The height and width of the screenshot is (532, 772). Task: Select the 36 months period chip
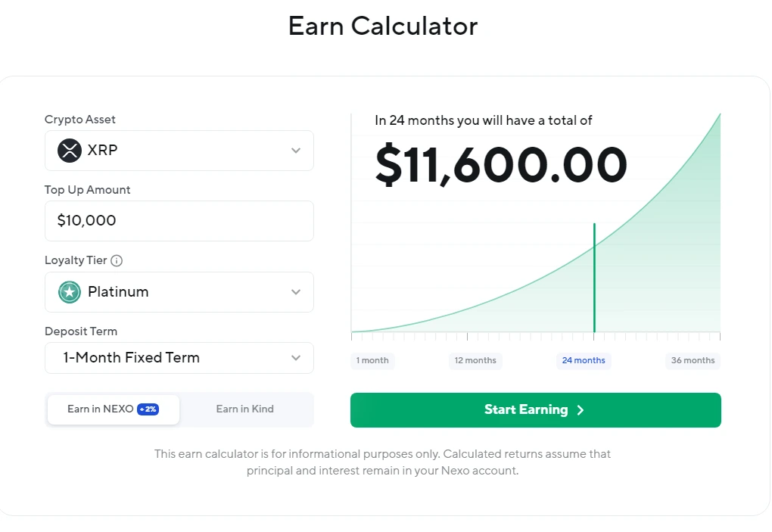click(x=693, y=361)
